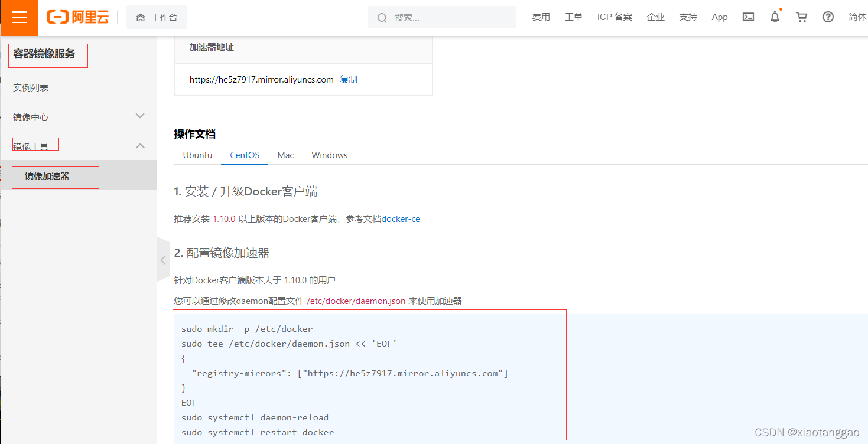The width and height of the screenshot is (868, 444).
Task: Switch to the CentOS tab
Action: tap(245, 155)
